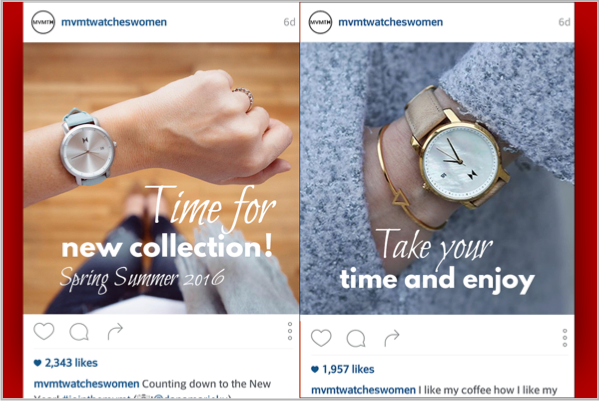The height and width of the screenshot is (401, 599).
Task: View the 1,957 likes list
Action: pos(343,369)
